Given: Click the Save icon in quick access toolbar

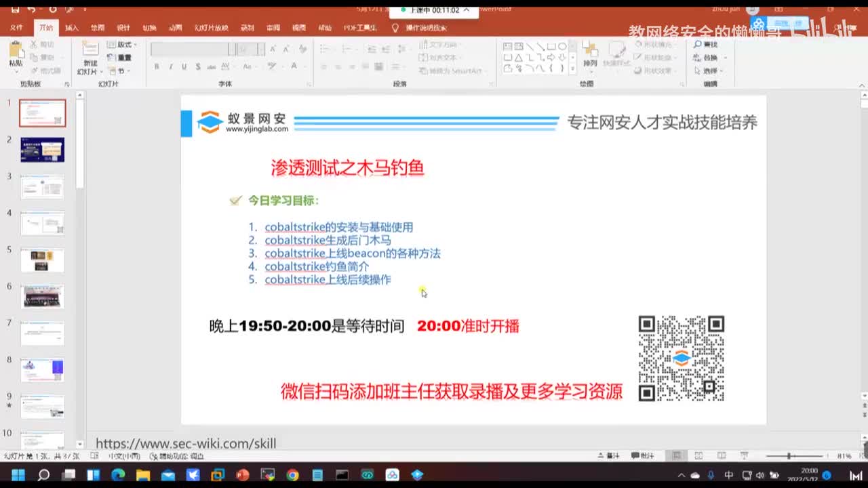Looking at the screenshot, I should (15, 9).
